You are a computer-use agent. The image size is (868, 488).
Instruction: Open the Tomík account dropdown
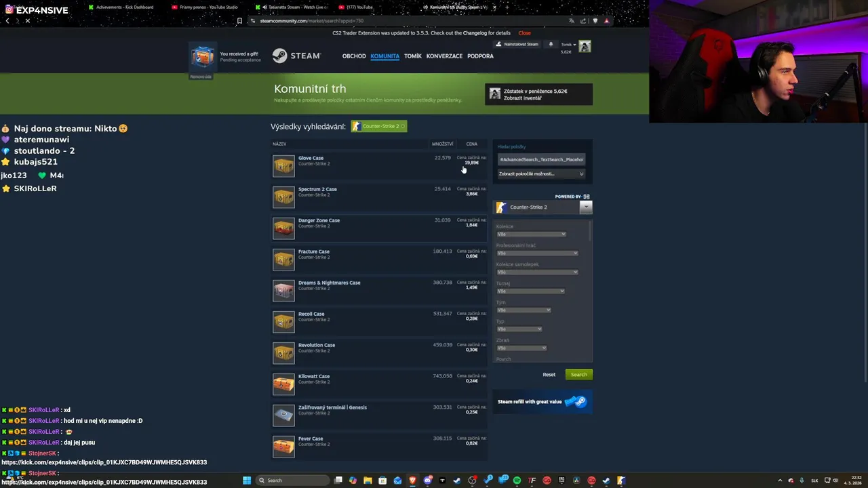click(x=568, y=44)
